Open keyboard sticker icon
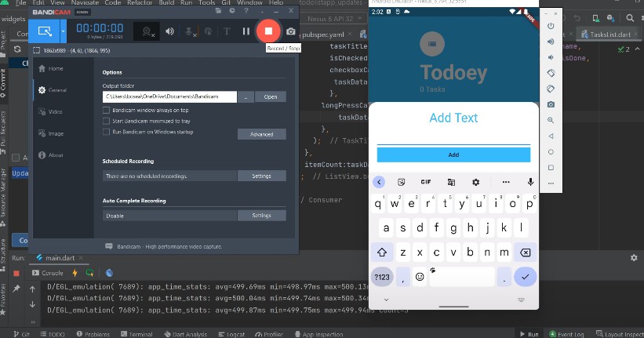This screenshot has width=644, height=338. (402, 182)
